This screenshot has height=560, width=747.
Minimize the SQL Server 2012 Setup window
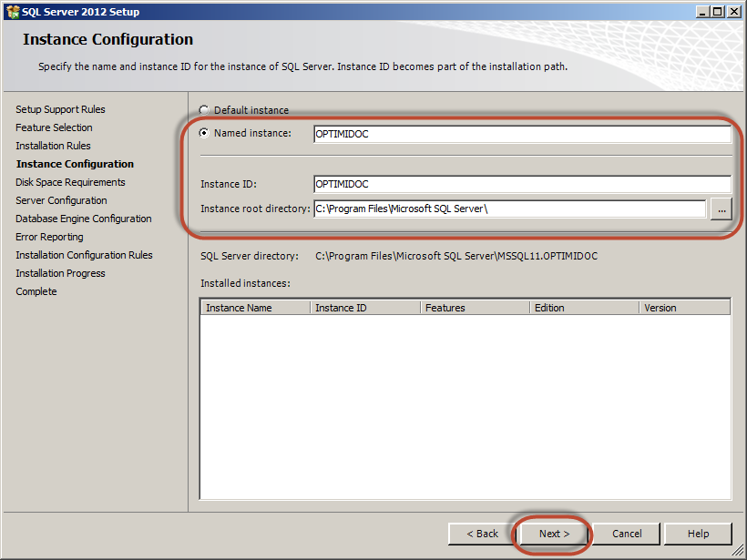pos(701,12)
